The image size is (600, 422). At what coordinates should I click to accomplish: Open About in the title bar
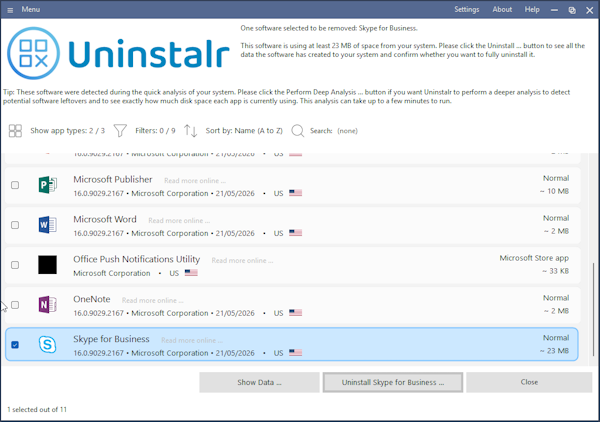(x=502, y=10)
